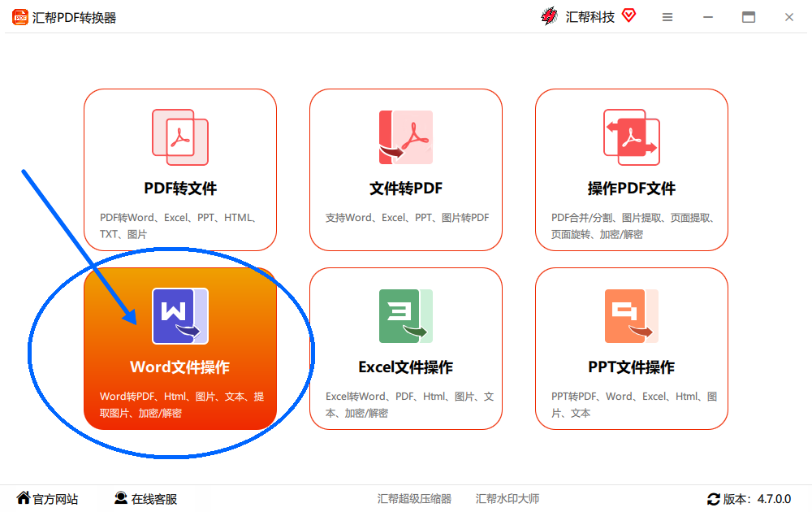
Task: Click the Excel文件操作 title text
Action: pyautogui.click(x=406, y=367)
